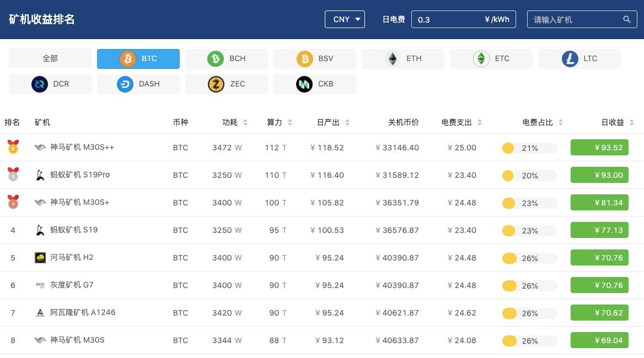Click the ¥93.00 daily profit button
Viewport: 644px width, 358px height.
click(x=599, y=175)
